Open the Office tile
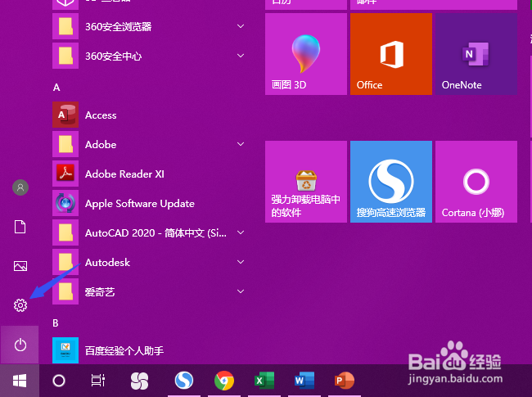Image resolution: width=532 pixels, height=397 pixels. (391, 54)
